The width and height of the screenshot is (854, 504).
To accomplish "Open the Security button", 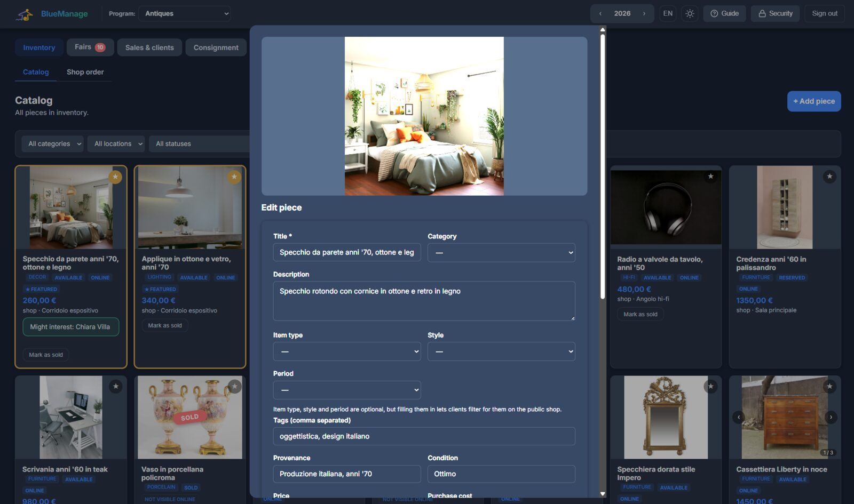I will point(776,13).
